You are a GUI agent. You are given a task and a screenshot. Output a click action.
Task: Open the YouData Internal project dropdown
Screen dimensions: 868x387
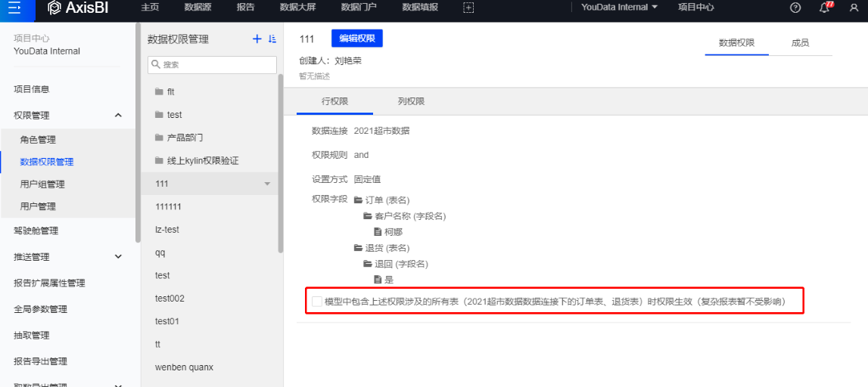(619, 8)
